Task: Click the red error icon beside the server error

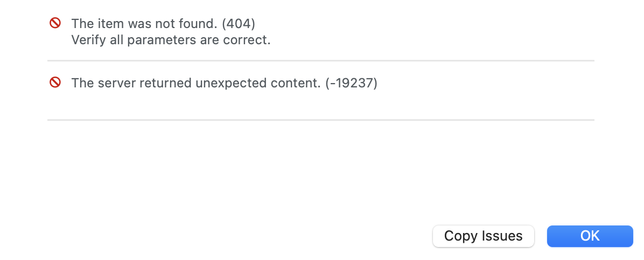Action: (x=55, y=83)
